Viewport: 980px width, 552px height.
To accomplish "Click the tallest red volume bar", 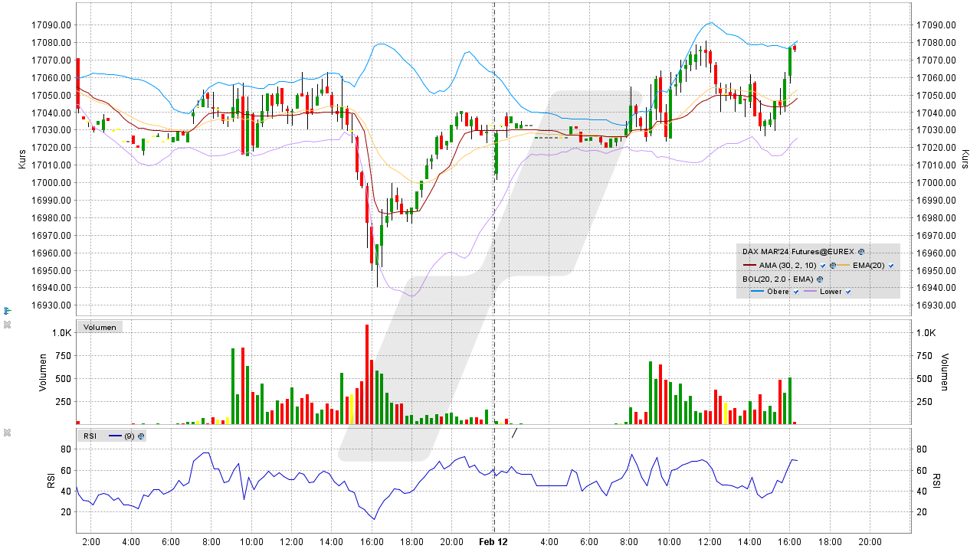I will (x=367, y=375).
